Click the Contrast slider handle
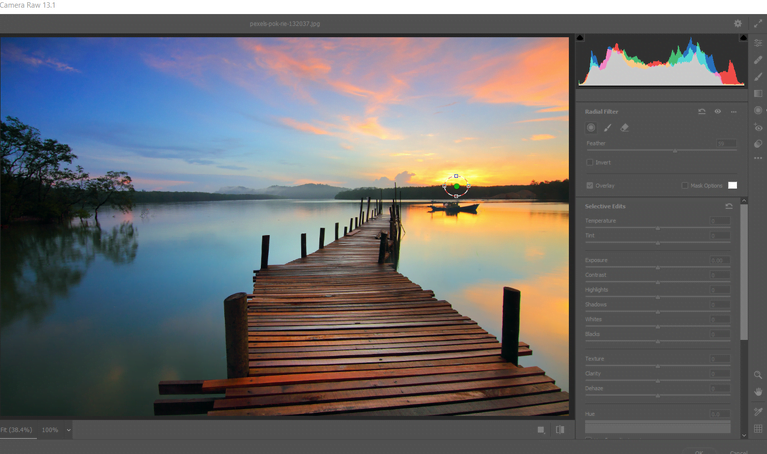 coord(657,282)
